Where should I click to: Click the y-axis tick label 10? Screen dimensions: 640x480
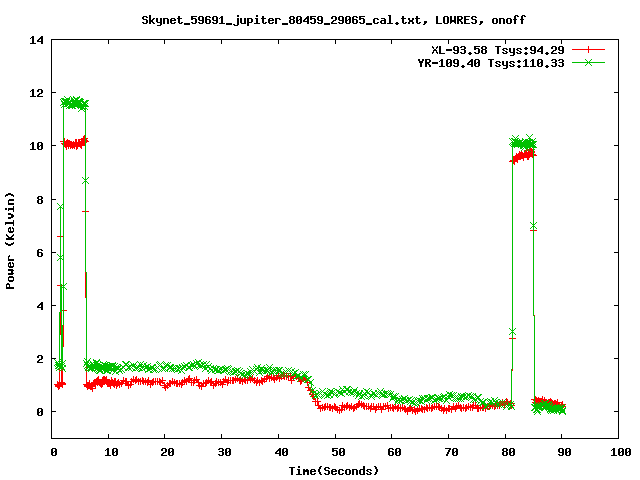[36, 146]
